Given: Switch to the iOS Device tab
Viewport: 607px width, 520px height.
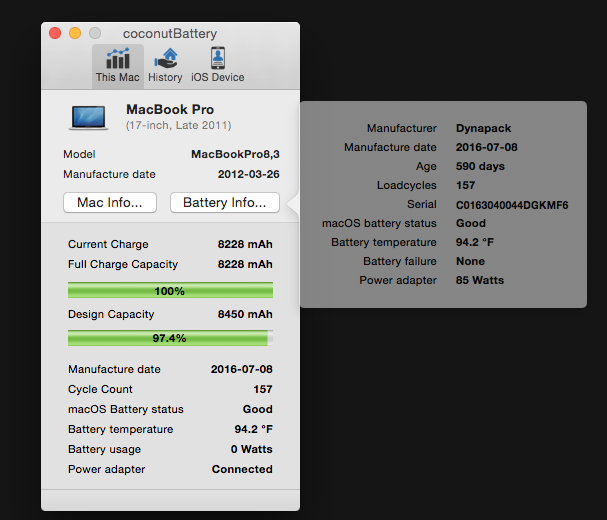Looking at the screenshot, I should click(x=218, y=66).
